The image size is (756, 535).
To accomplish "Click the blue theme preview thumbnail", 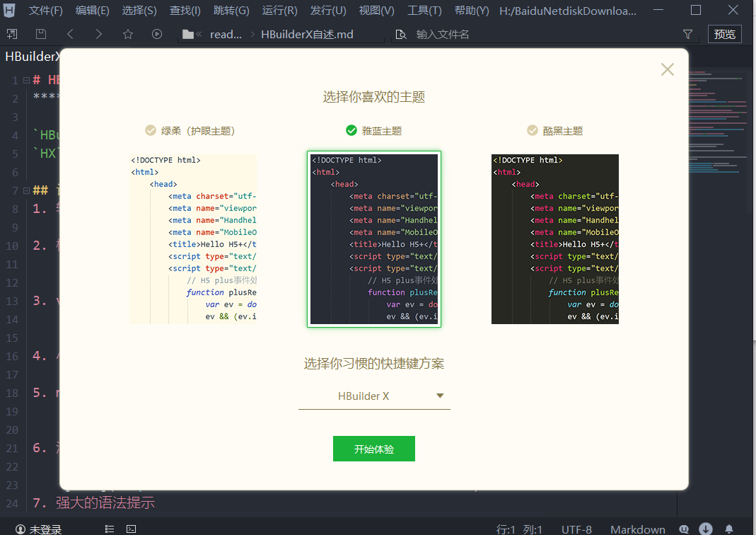I will pyautogui.click(x=374, y=238).
